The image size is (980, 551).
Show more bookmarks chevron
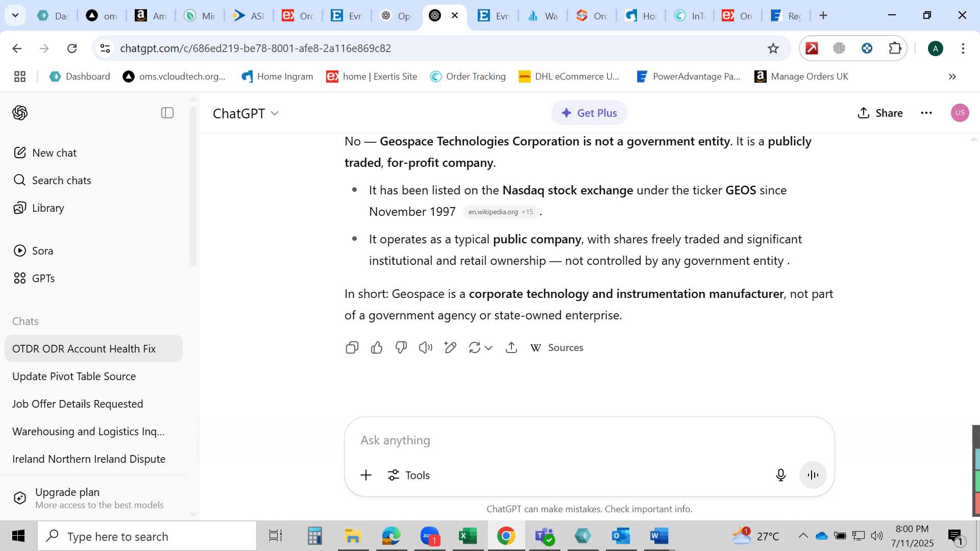click(x=952, y=77)
